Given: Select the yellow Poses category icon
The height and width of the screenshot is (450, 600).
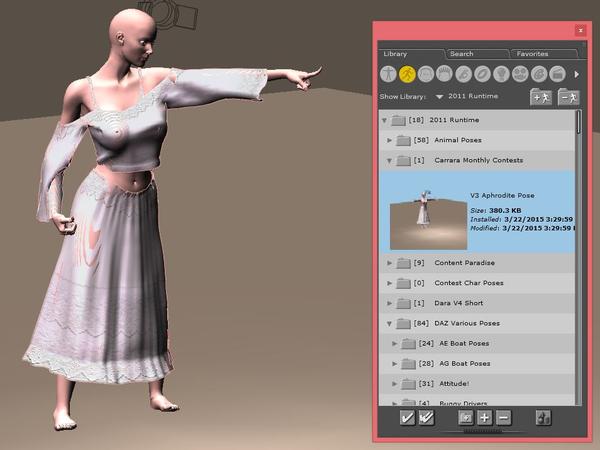Looking at the screenshot, I should click(x=407, y=73).
